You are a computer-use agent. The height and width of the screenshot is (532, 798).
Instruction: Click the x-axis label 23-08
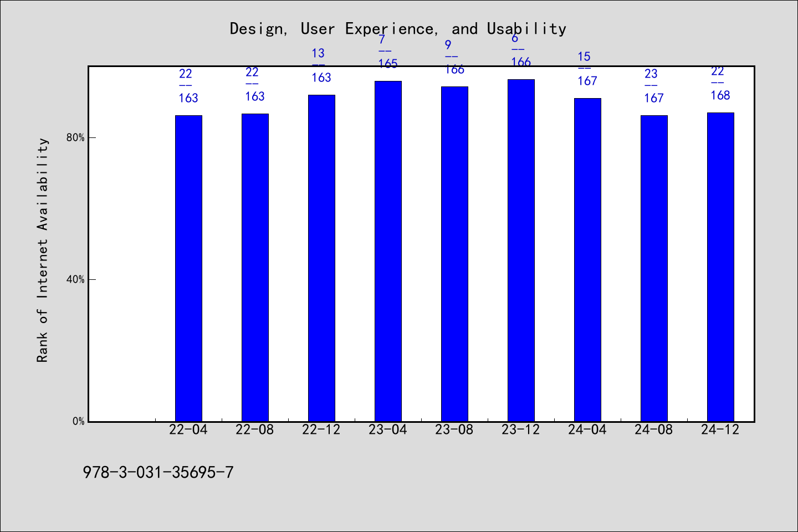click(454, 430)
